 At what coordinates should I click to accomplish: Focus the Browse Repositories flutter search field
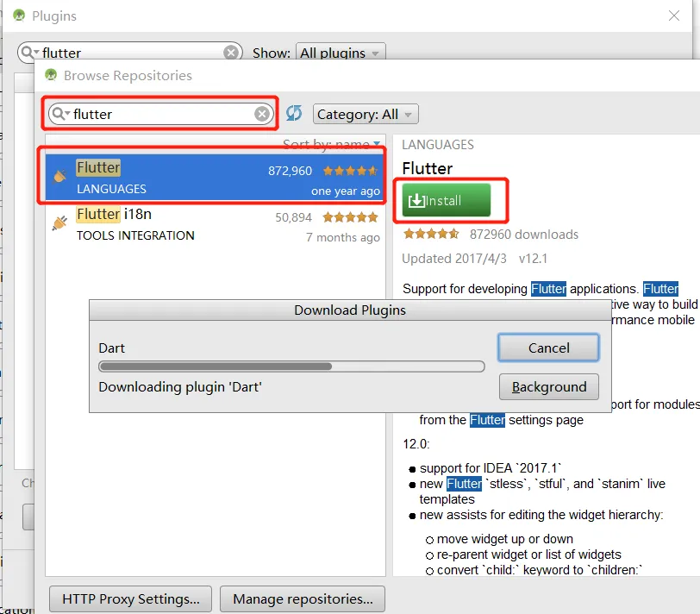[x=160, y=114]
